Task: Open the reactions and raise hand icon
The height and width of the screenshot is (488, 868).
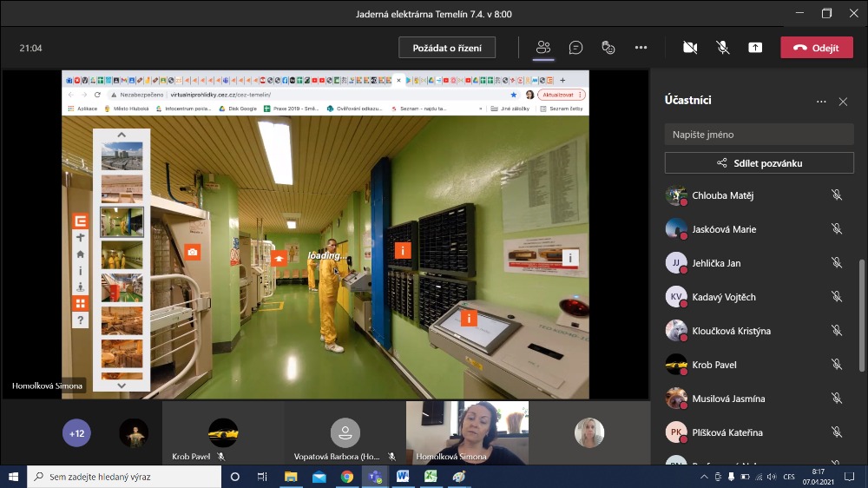Action: 608,48
